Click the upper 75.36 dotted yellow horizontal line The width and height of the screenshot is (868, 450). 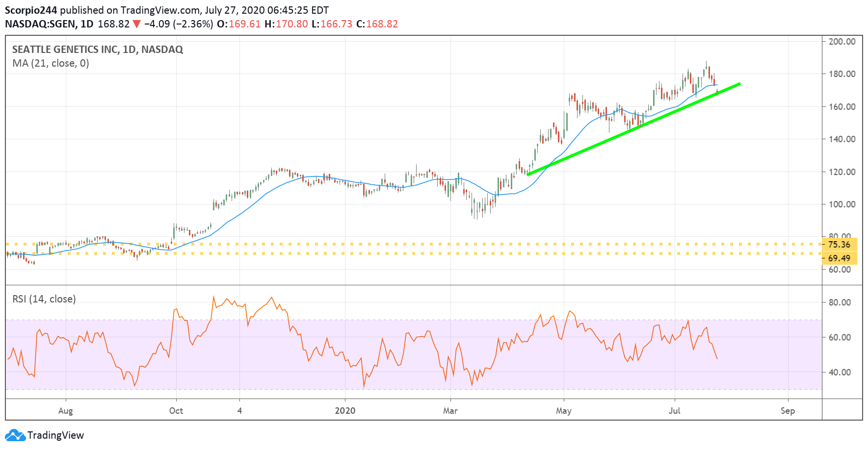click(414, 244)
